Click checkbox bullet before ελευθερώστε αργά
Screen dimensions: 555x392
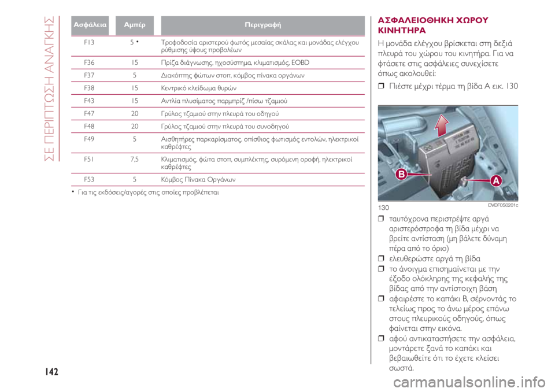click(381, 258)
